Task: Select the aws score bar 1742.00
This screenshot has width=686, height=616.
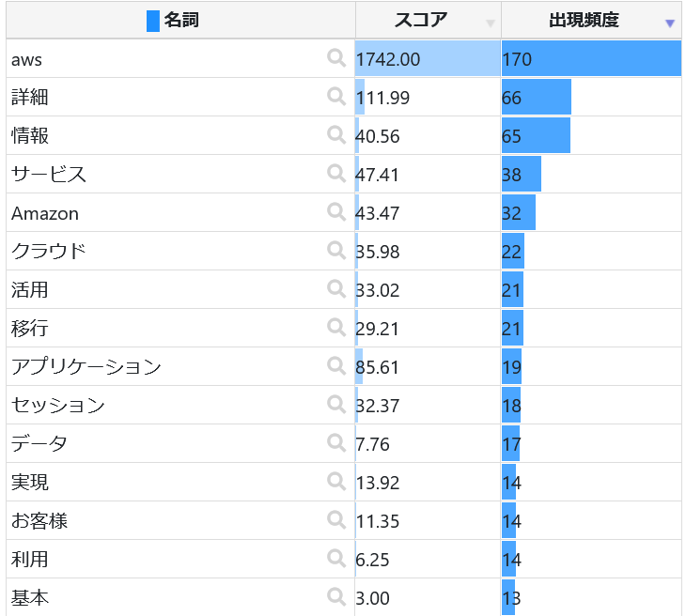Action: click(x=428, y=59)
